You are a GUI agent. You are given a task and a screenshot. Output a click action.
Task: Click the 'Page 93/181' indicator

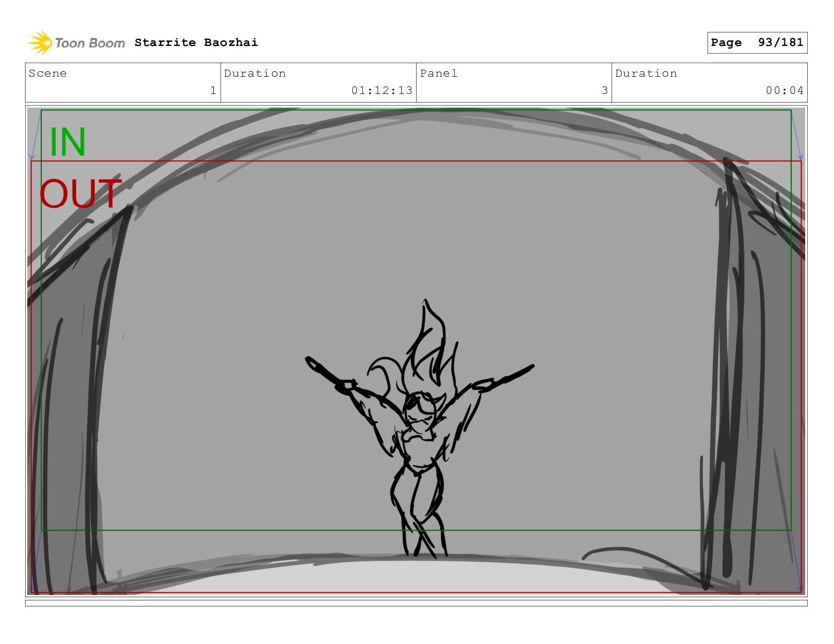click(x=757, y=42)
